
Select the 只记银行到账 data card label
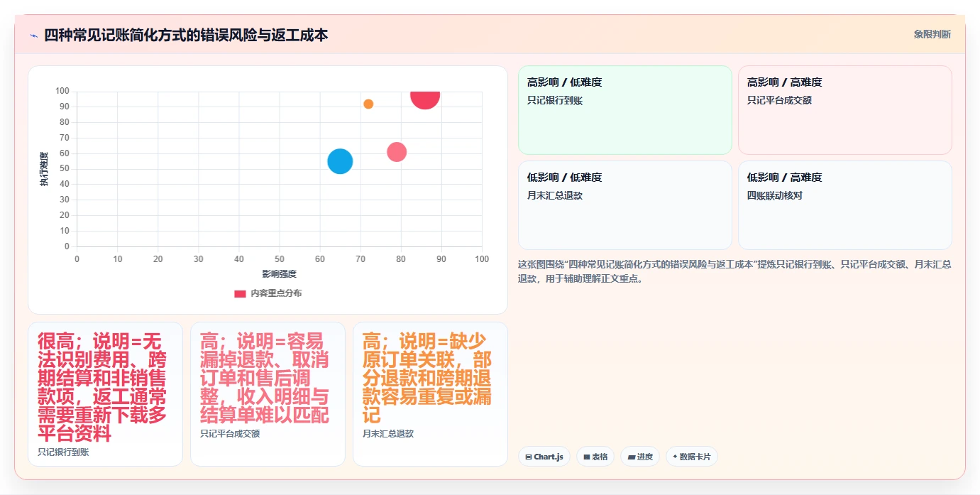pos(63,452)
